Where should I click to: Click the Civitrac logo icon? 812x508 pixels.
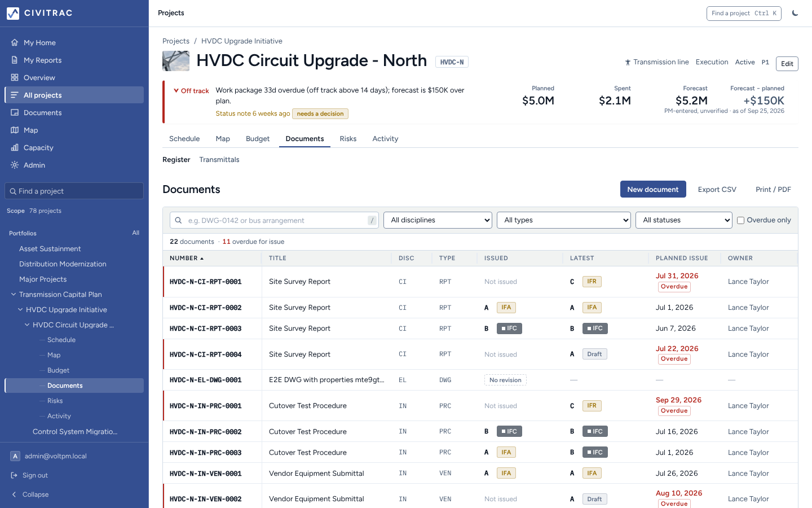coord(13,13)
